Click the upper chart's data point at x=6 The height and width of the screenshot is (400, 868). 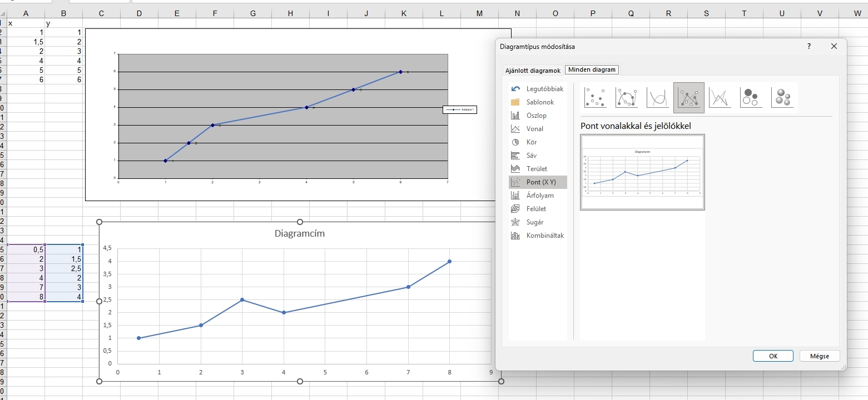(x=400, y=72)
